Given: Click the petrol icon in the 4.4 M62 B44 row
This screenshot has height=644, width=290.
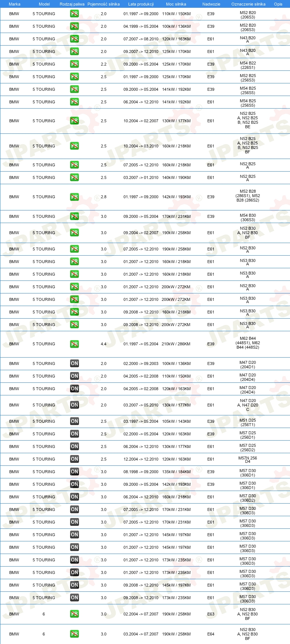Looking at the screenshot, I should pos(75,344).
